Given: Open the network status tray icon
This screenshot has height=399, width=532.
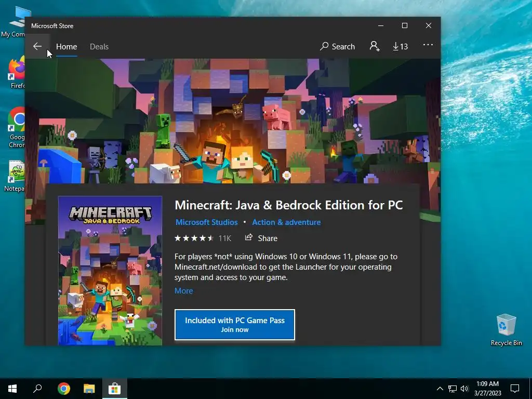Looking at the screenshot, I should pyautogui.click(x=453, y=389).
